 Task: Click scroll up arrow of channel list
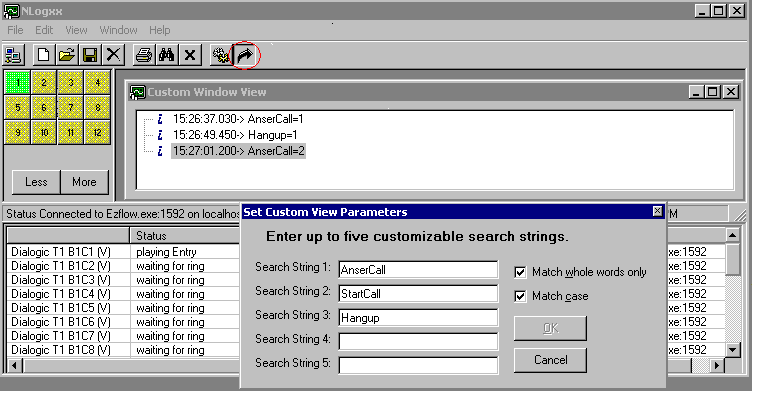tap(733, 235)
